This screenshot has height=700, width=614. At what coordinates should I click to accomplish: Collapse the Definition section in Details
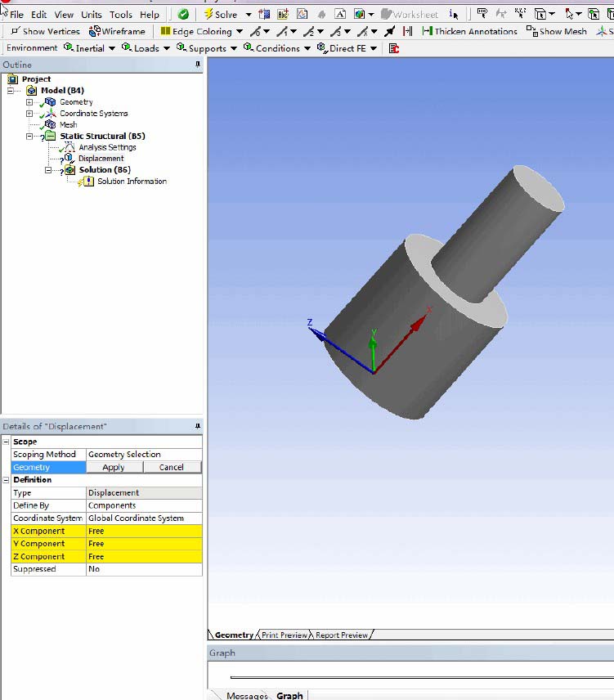pyautogui.click(x=7, y=480)
